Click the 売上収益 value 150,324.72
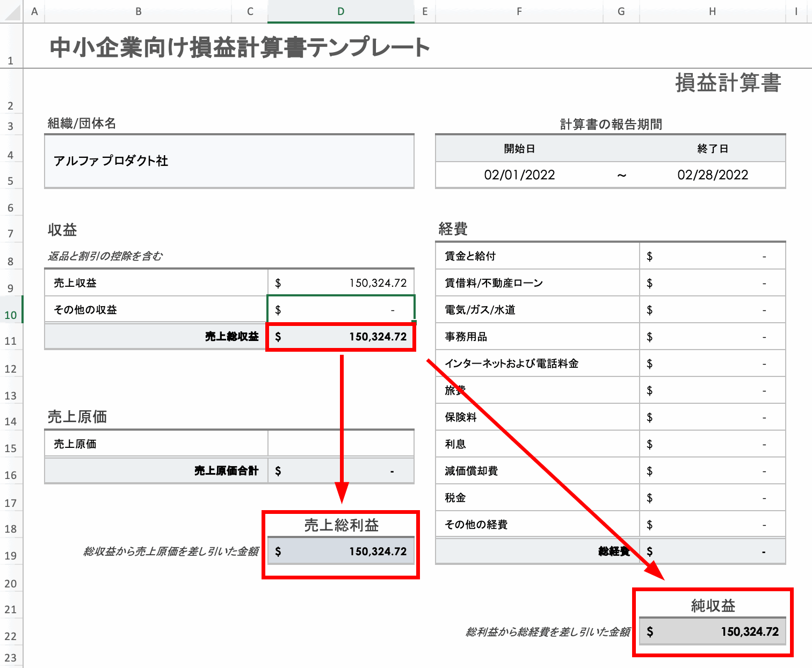This screenshot has width=812, height=668. [x=341, y=282]
